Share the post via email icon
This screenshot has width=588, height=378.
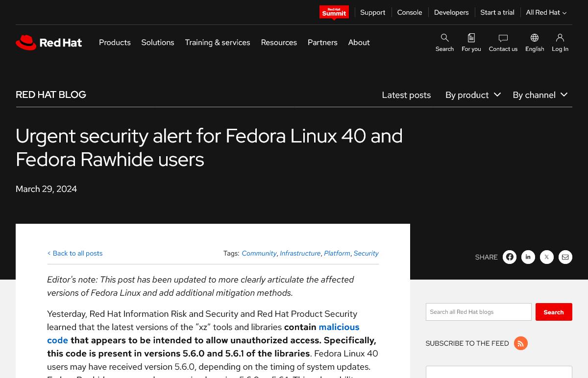(565, 257)
